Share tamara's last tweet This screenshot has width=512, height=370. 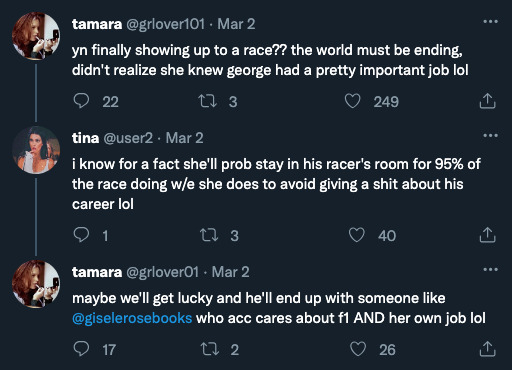click(x=487, y=349)
